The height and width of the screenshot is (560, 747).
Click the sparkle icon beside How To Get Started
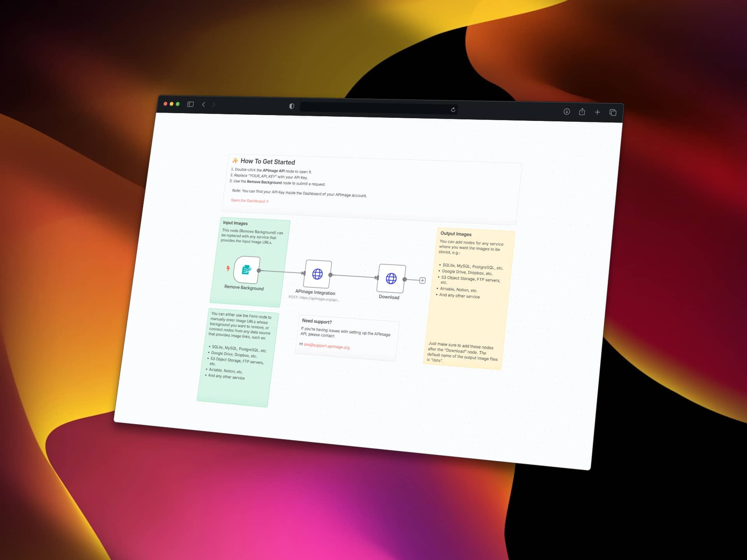tap(235, 160)
